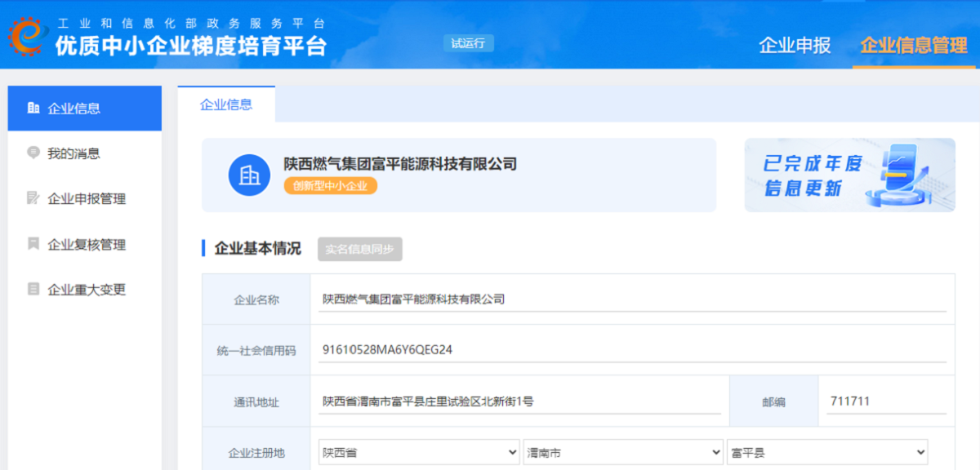Open the 已完成年度信息更新 banner
This screenshot has height=470, width=980.
(x=849, y=175)
